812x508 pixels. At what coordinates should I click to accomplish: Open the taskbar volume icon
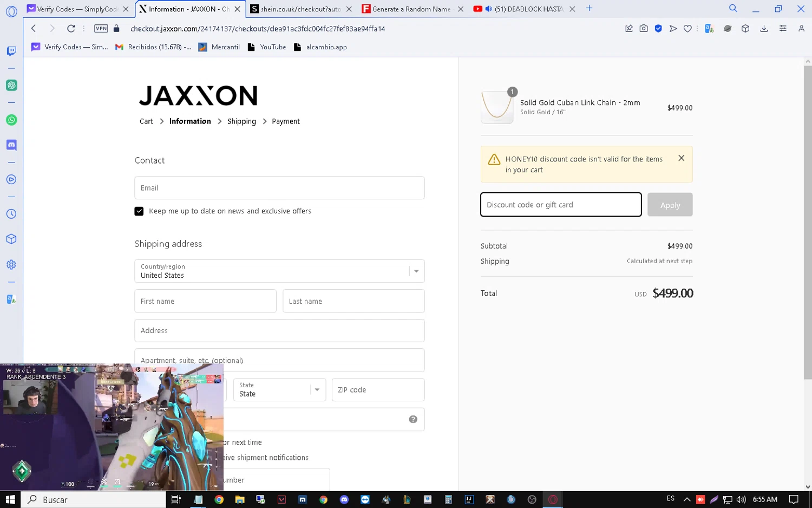741,499
